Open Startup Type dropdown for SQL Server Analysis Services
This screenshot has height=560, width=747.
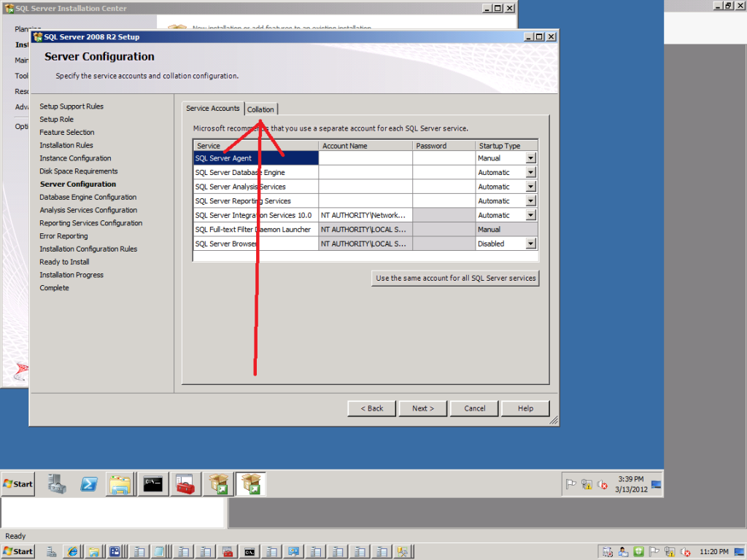531,187
